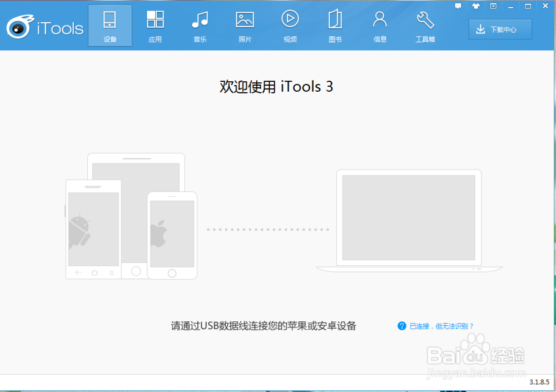Open the 视频 (Video) section
This screenshot has width=556, height=392.
(x=290, y=26)
